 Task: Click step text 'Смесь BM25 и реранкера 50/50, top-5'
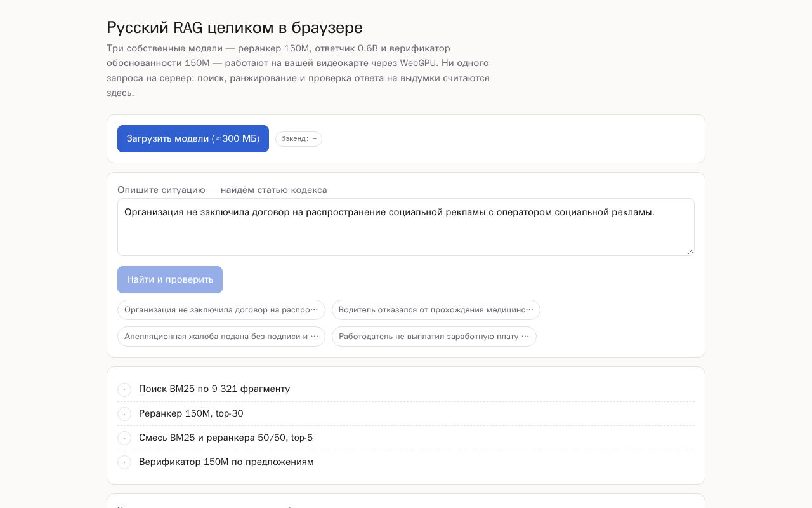click(226, 438)
